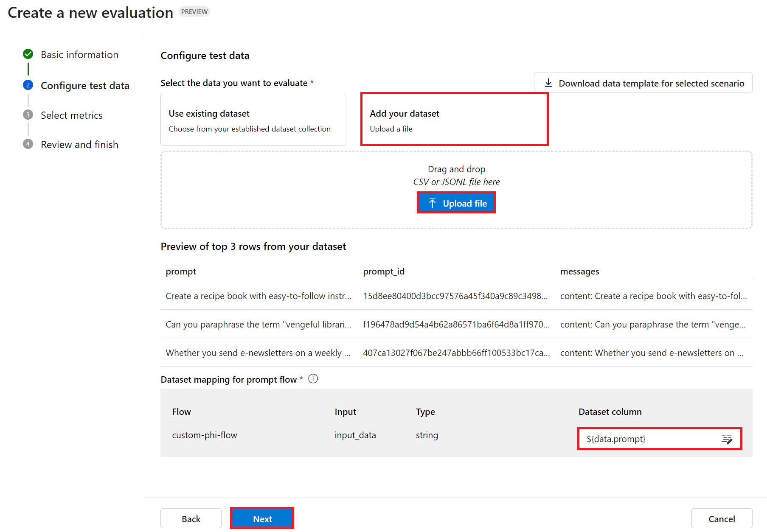
Task: Click the ${data.prompt} dataset column field
Action: pos(660,439)
